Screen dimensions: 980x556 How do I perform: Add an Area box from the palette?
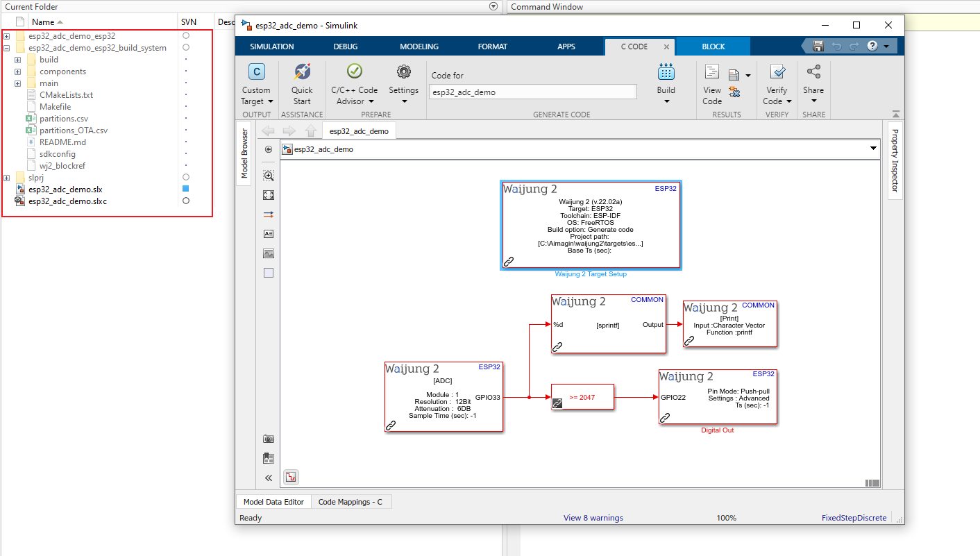coord(269,273)
